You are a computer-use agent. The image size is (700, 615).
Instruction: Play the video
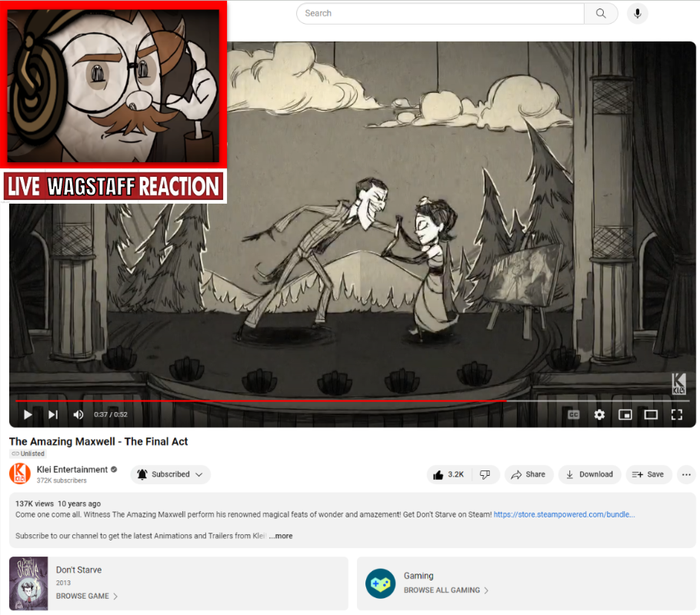point(28,414)
